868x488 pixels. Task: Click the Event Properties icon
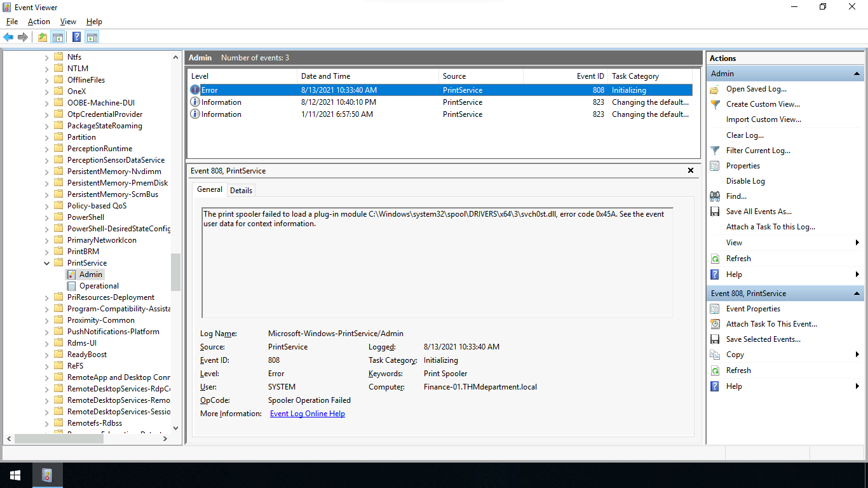point(715,309)
